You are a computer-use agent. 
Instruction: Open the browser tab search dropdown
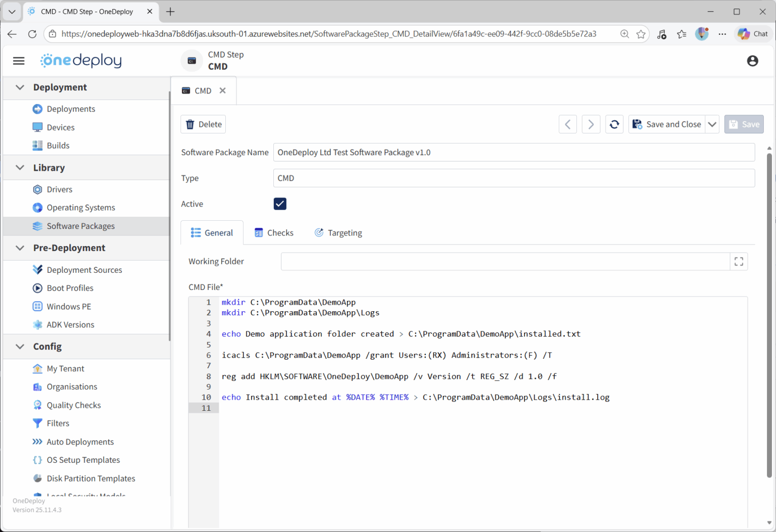pos(12,11)
